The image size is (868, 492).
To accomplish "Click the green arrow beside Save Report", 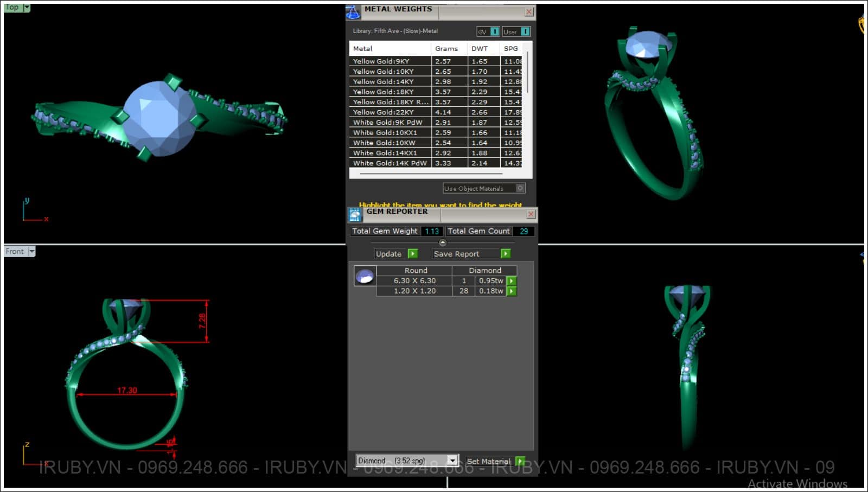I will click(506, 253).
